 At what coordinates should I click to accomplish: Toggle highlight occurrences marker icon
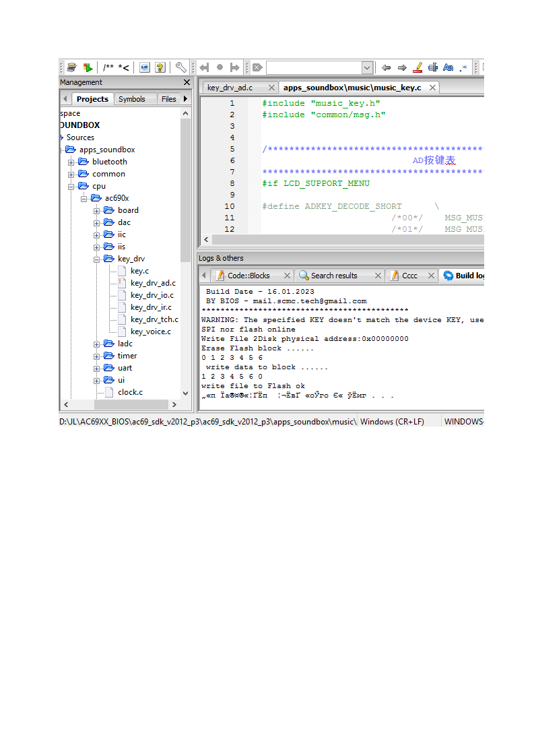click(418, 67)
